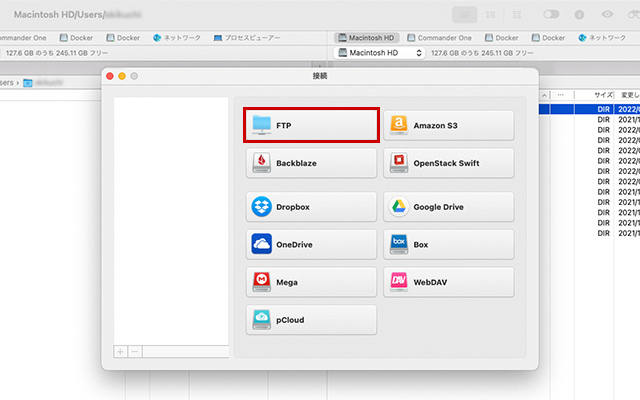
Task: Open the Mega connection option
Action: click(311, 282)
